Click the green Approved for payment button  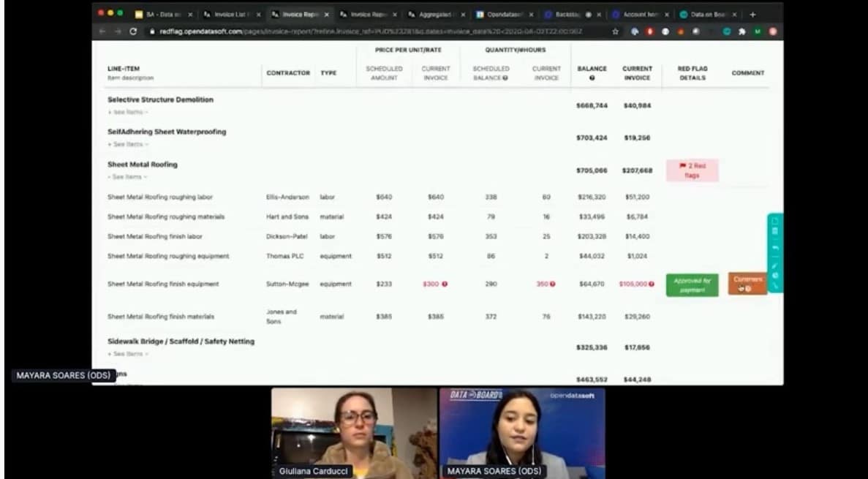click(x=692, y=284)
